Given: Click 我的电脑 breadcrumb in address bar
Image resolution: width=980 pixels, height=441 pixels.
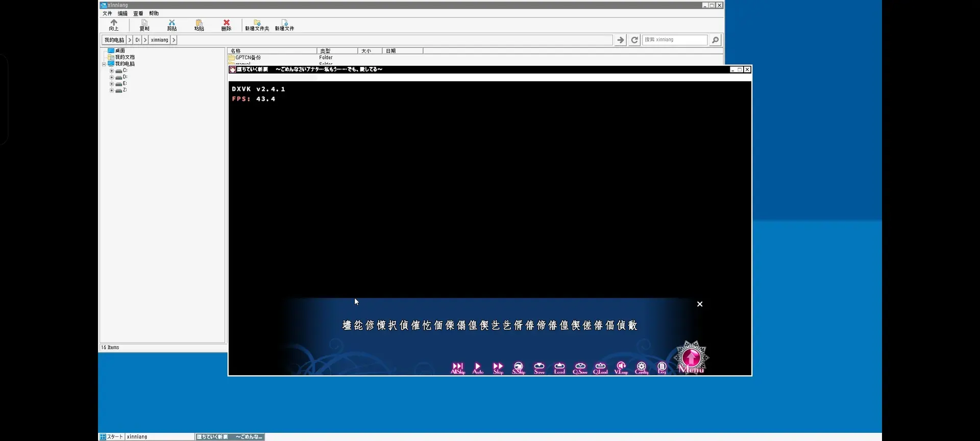Looking at the screenshot, I should click(114, 40).
